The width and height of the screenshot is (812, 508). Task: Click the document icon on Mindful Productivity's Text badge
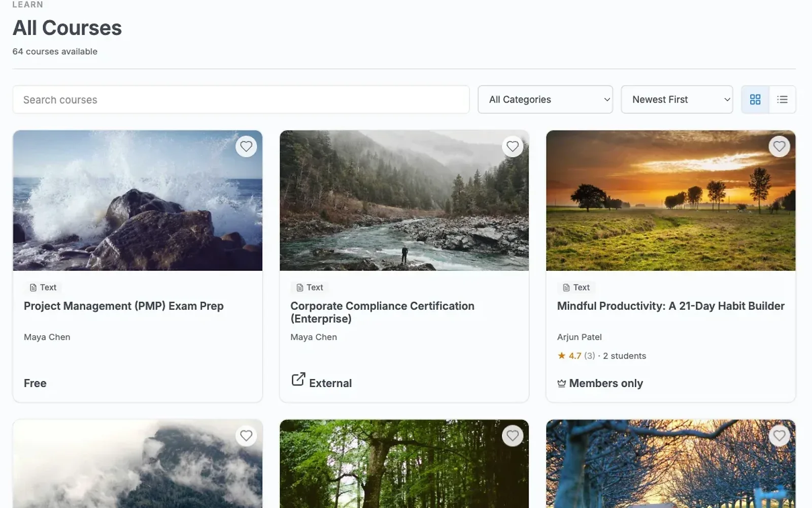[x=566, y=288]
